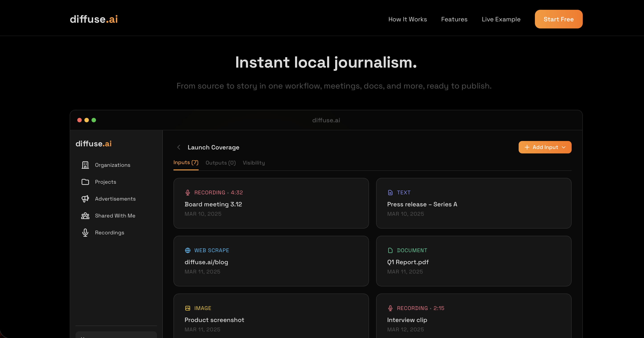Click the Recordings microphone icon in sidebar
The height and width of the screenshot is (338, 644).
point(85,232)
